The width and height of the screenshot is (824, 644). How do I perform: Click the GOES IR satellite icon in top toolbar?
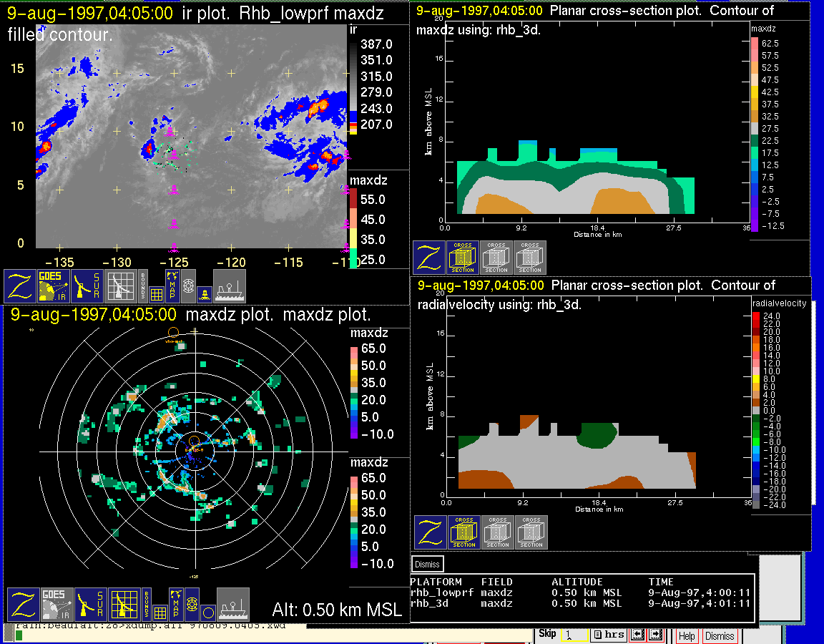pos(54,286)
